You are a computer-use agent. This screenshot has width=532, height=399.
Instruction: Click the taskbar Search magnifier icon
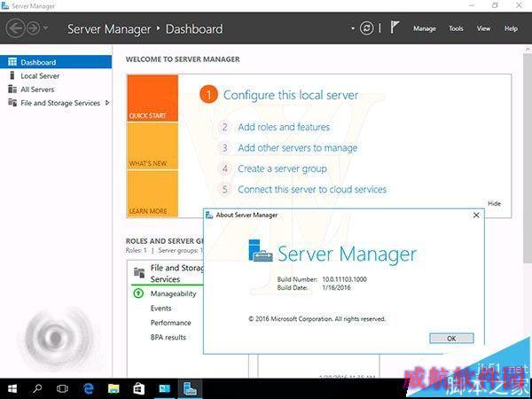coord(37,388)
